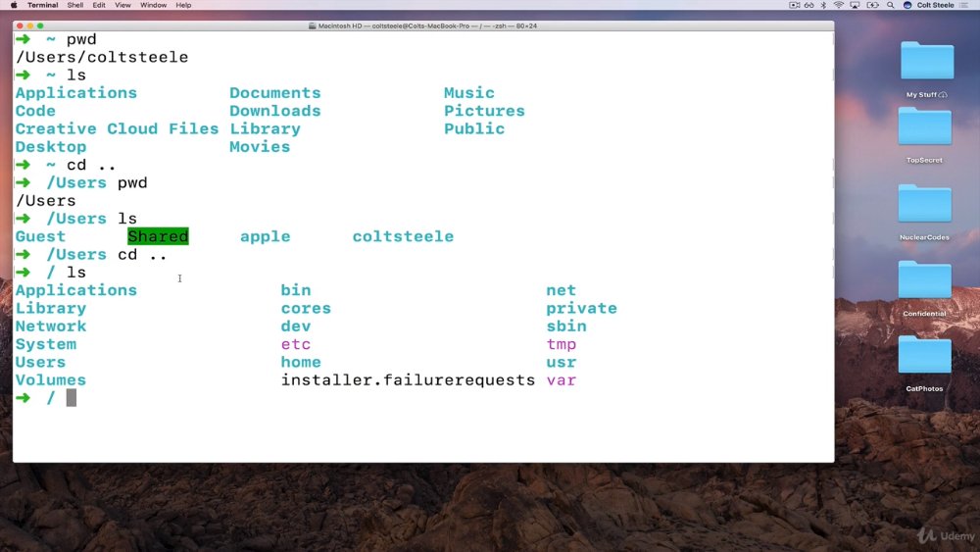Click the 'sbin' directory name
Viewport: 980px width, 552px height.
(x=566, y=326)
